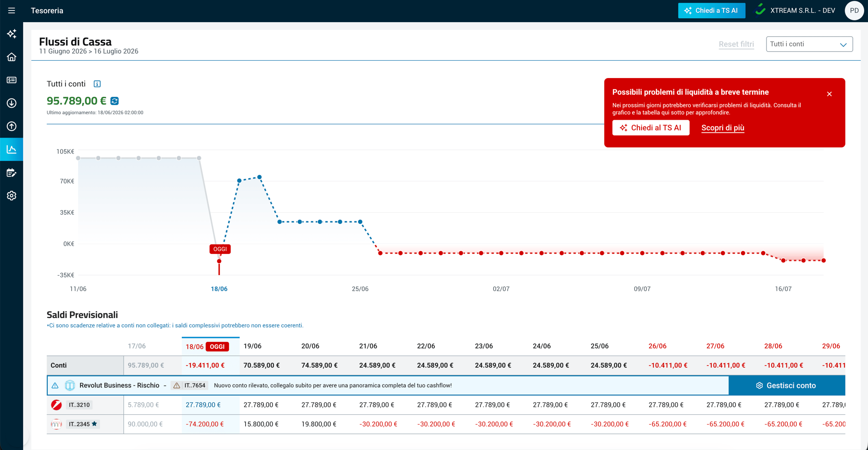Screen dimensions: 868x450
Task: Click the IT..3210 balance 5.789,00 €
Action: [143, 405]
